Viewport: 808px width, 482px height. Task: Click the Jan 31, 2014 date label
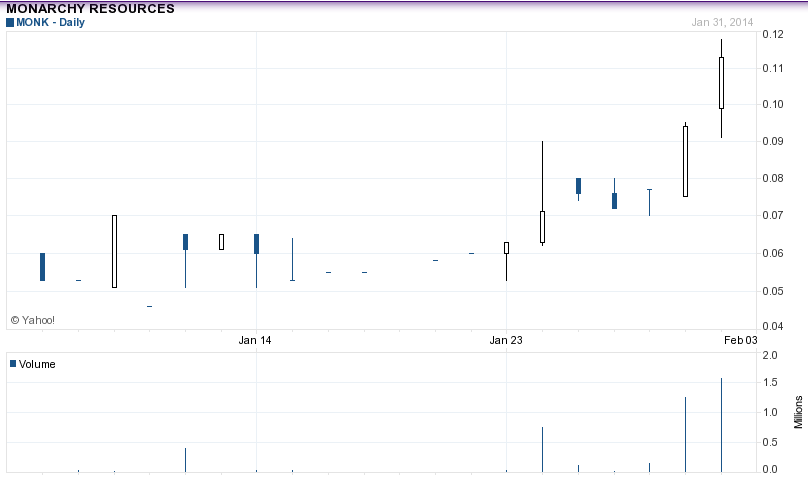(x=722, y=22)
